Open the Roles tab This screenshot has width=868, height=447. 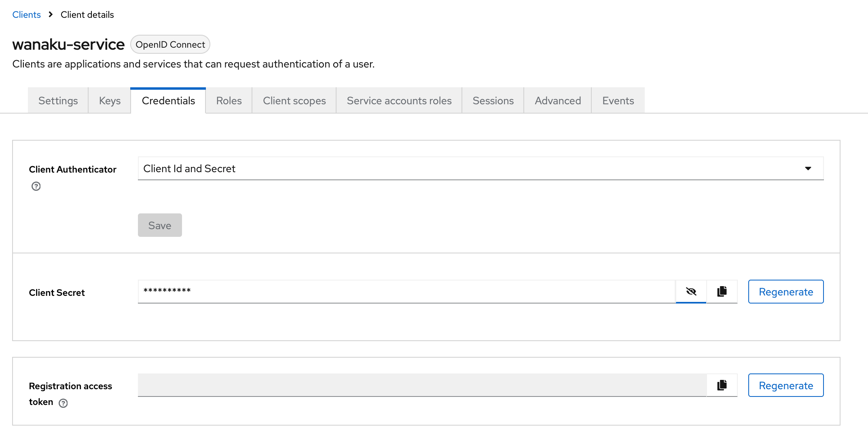point(229,100)
